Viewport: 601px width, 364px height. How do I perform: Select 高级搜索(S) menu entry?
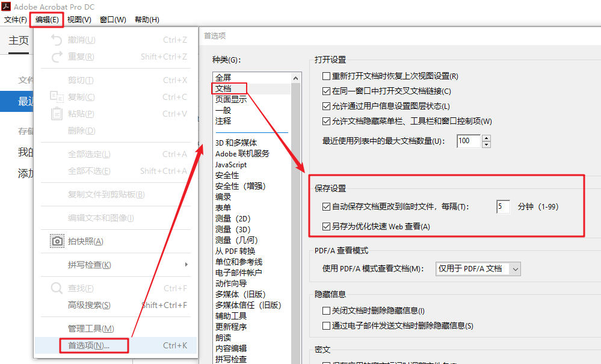click(x=116, y=306)
